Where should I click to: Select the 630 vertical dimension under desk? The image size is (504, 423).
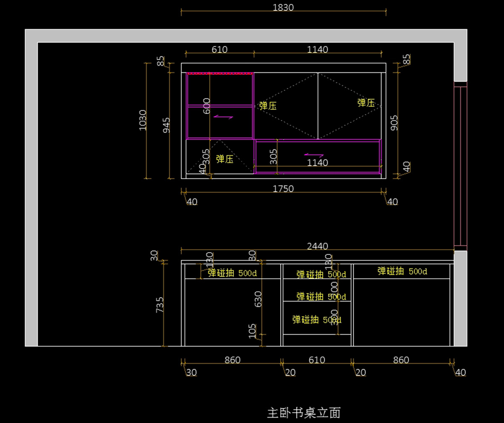click(x=258, y=299)
